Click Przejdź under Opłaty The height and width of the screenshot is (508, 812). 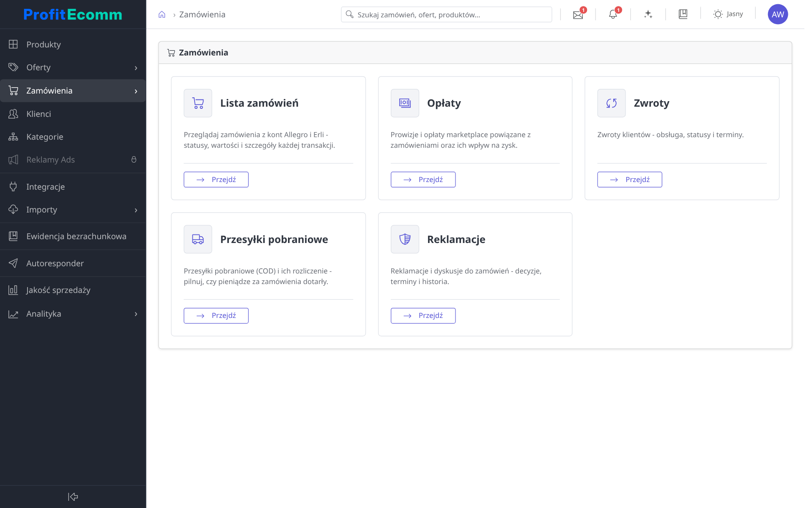[x=423, y=179]
